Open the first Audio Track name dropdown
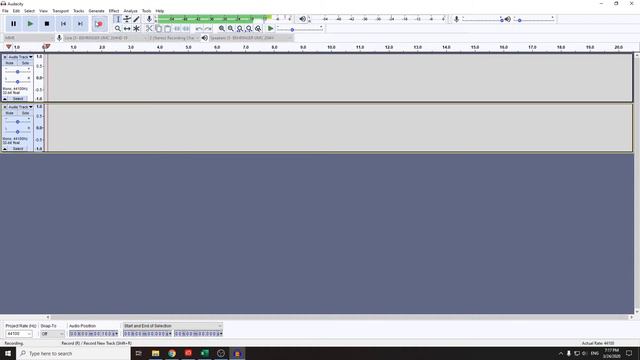This screenshot has width=640, height=360. click(x=20, y=57)
